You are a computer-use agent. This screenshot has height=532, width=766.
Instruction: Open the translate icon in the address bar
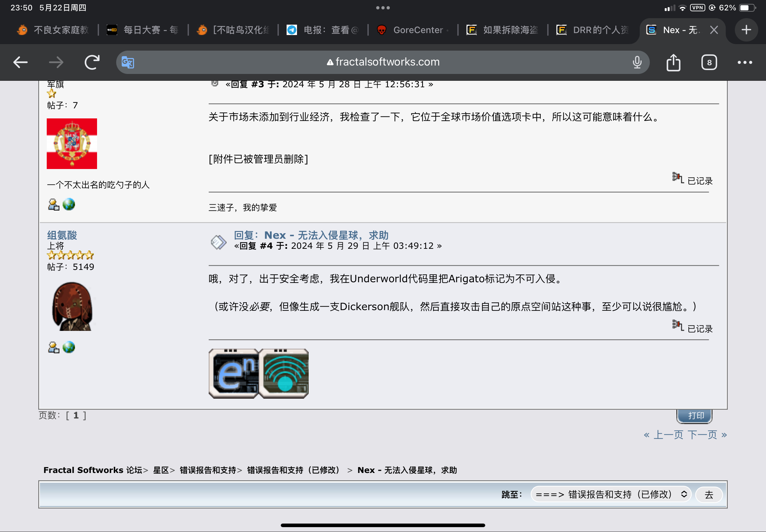[128, 62]
